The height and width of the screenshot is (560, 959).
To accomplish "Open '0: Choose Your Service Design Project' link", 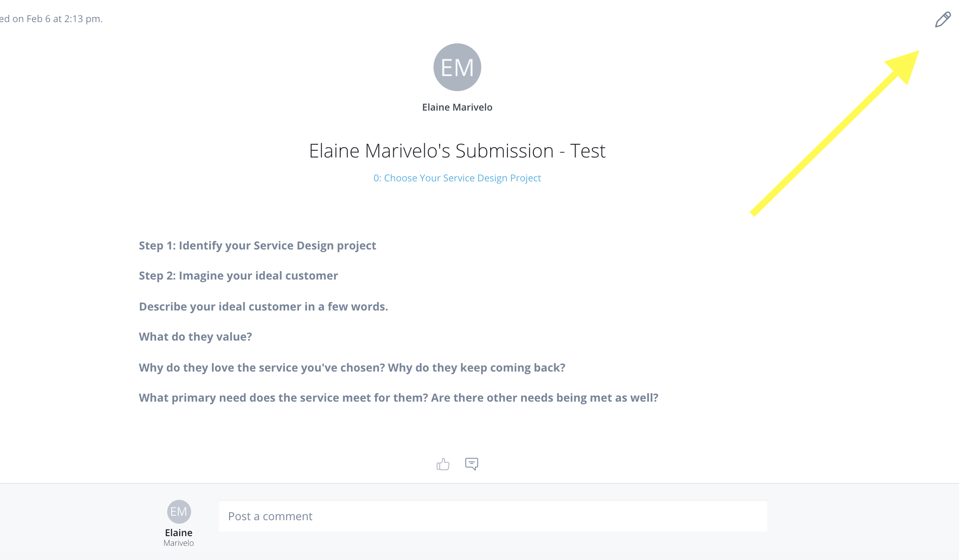I will coord(457,178).
